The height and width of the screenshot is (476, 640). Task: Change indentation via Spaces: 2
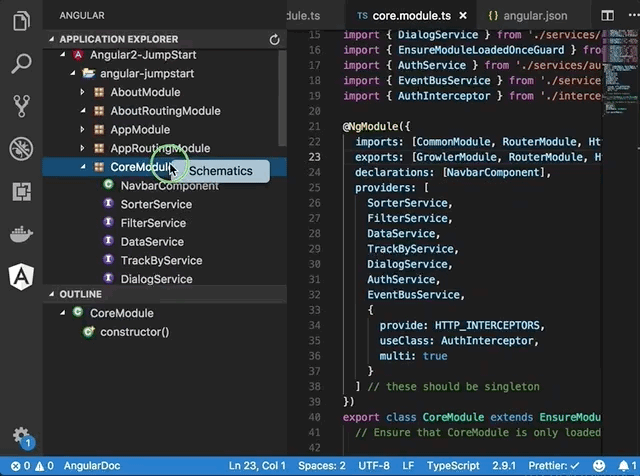coord(322,466)
